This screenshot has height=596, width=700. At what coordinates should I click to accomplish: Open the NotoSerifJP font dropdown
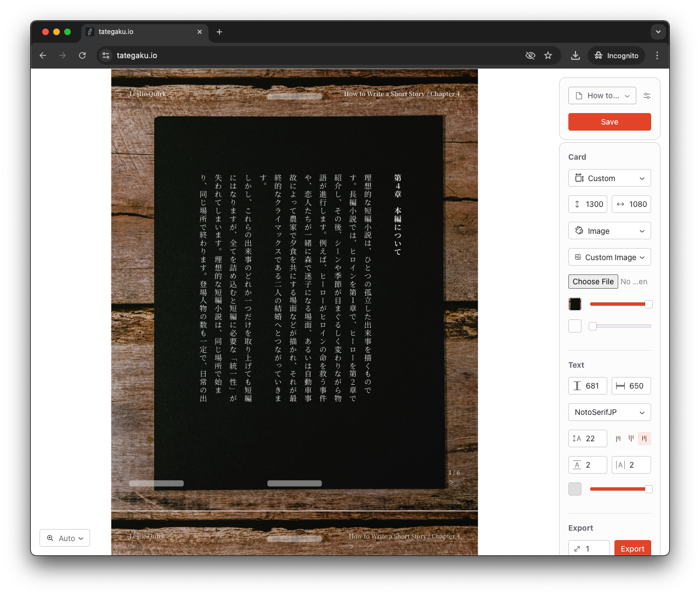point(609,412)
